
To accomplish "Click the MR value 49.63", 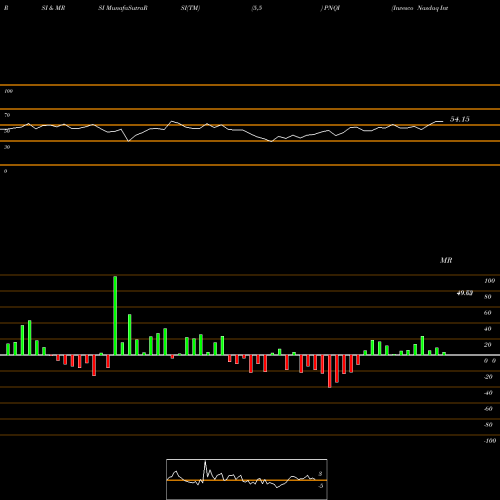I will pos(465,293).
